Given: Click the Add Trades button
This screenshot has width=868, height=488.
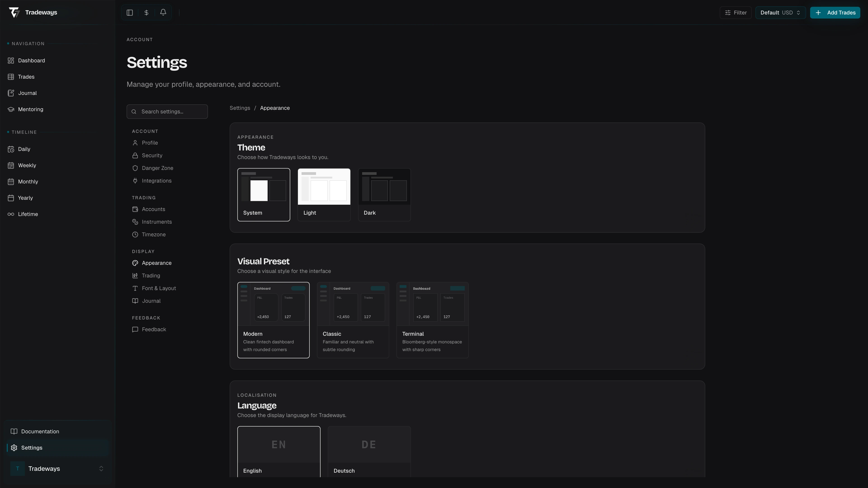Looking at the screenshot, I should (x=835, y=12).
